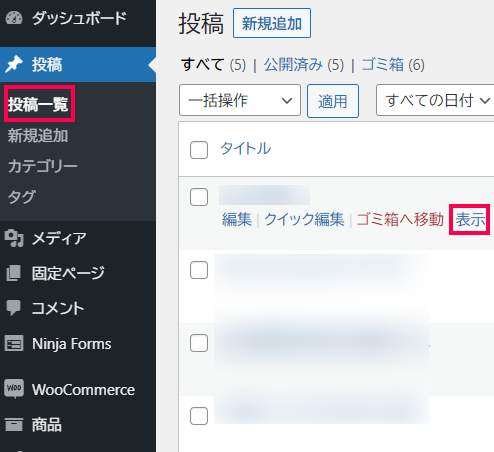Open カテゴリー in the sidebar submenu
The height and width of the screenshot is (452, 494).
pyautogui.click(x=43, y=166)
